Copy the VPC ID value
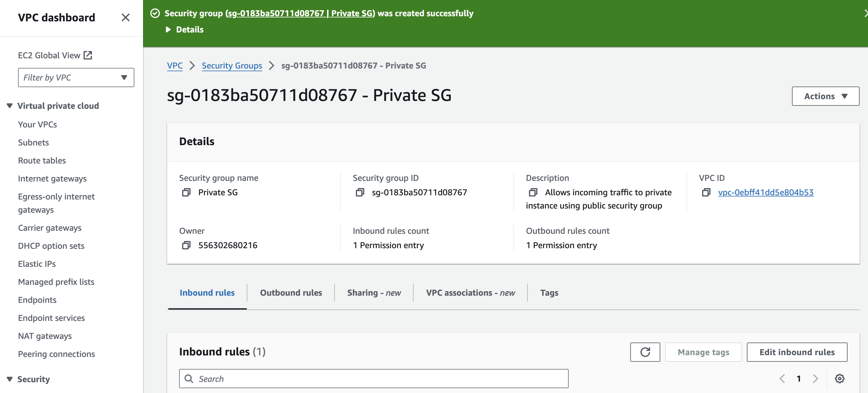The height and width of the screenshot is (393, 868). tap(706, 192)
